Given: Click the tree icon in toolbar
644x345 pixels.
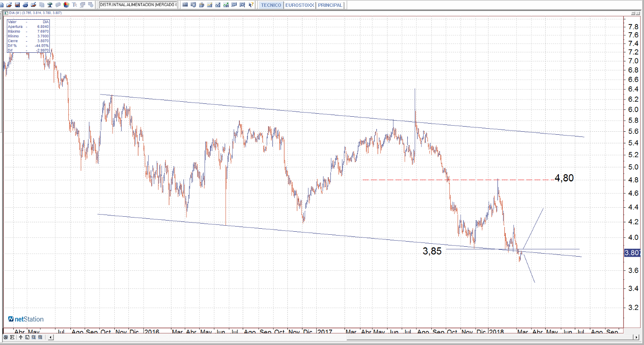Looking at the screenshot, I should (50, 5).
